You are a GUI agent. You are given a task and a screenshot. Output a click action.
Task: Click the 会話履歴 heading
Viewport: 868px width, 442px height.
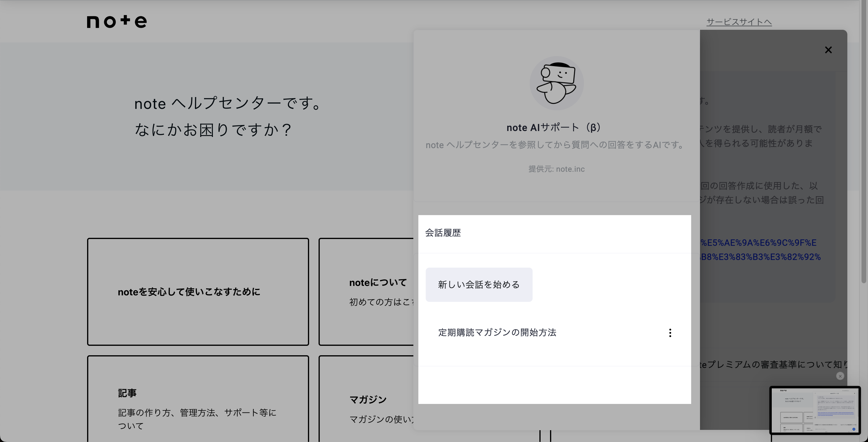(x=443, y=233)
